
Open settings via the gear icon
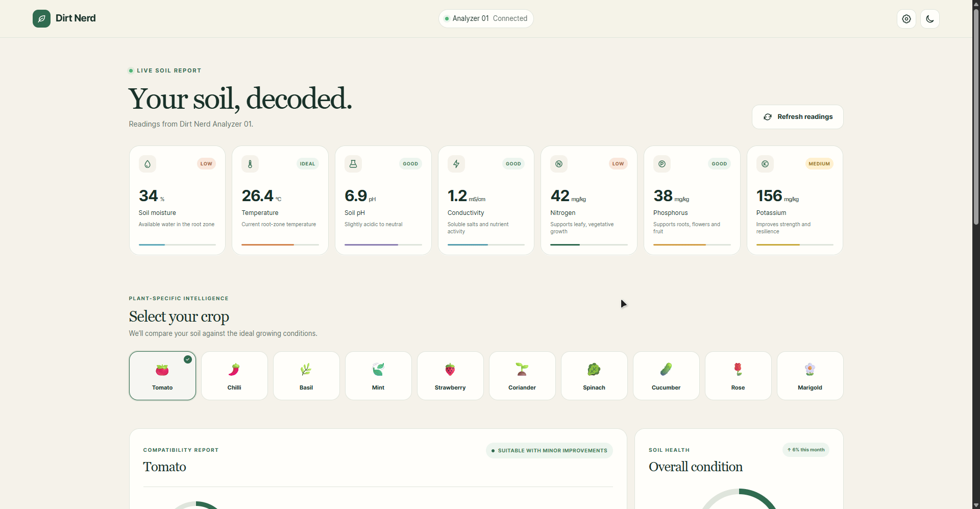906,19
